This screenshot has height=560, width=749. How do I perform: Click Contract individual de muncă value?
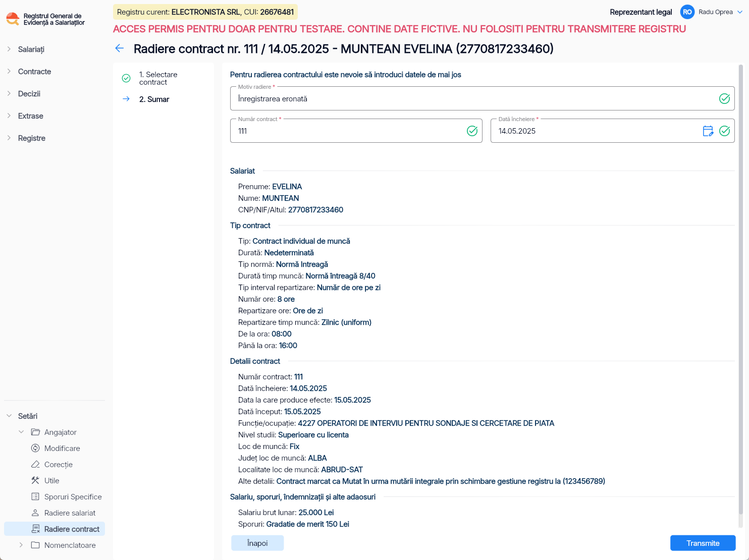[301, 241]
